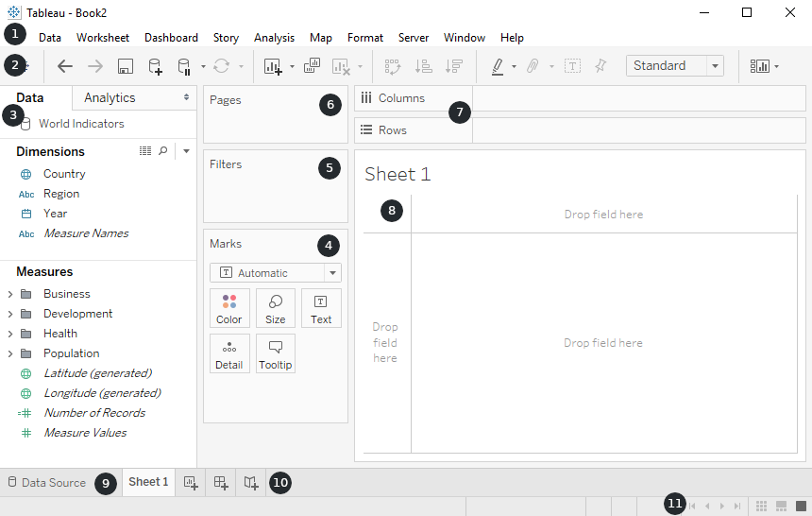The image size is (812, 516).
Task: Select the World Indicators data source
Action: pos(81,124)
